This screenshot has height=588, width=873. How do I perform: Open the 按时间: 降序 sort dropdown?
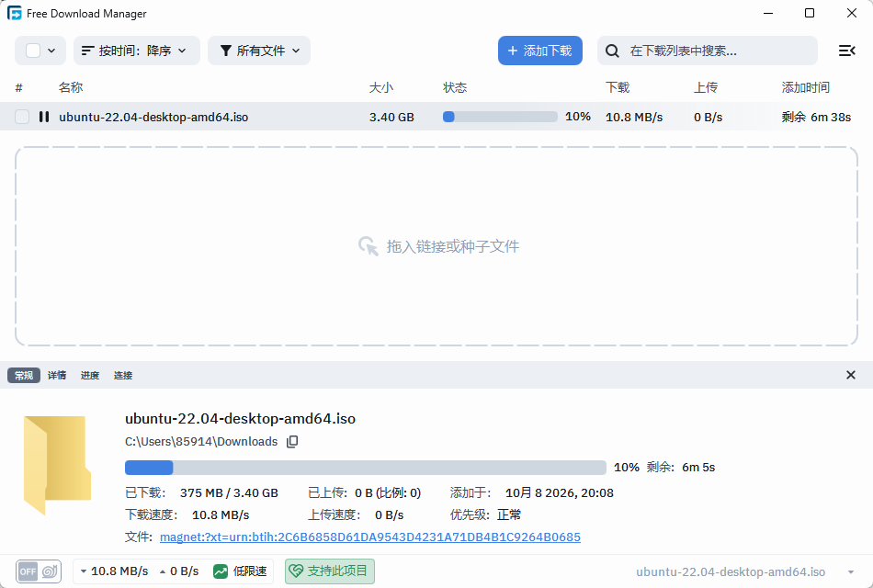(136, 51)
